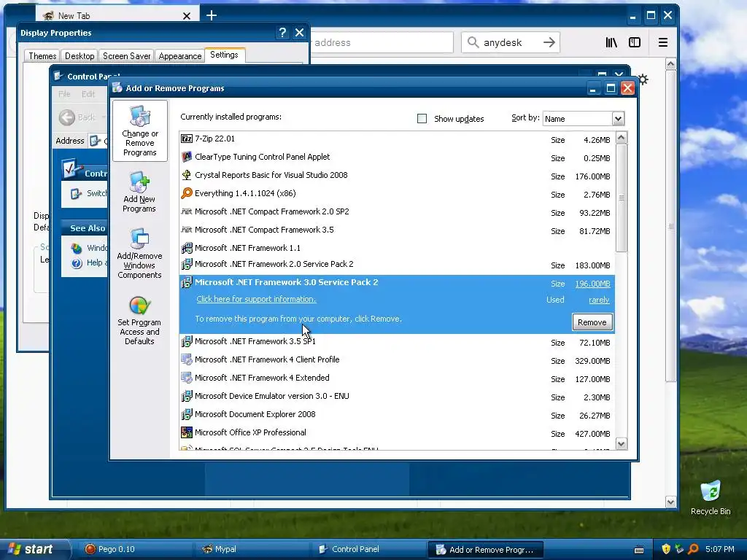The width and height of the screenshot is (747, 560).
Task: Enable the Show updates checkbox
Action: click(x=422, y=119)
